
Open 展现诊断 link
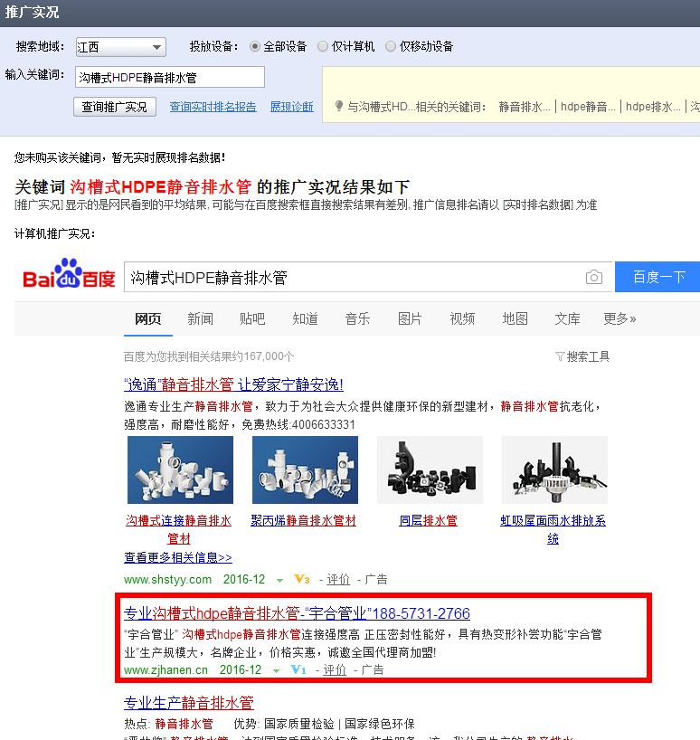click(291, 107)
